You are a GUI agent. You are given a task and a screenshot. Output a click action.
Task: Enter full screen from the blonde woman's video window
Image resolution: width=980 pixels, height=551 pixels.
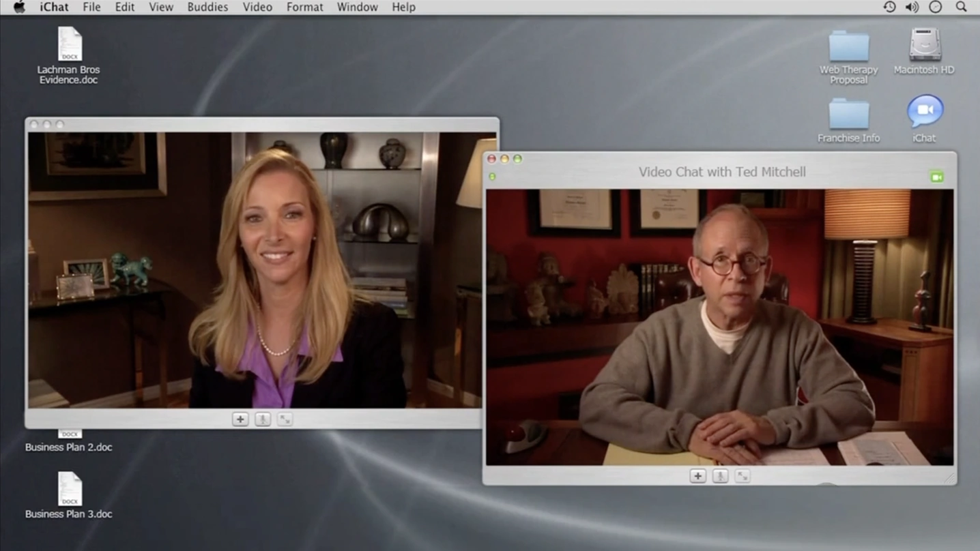(x=285, y=419)
